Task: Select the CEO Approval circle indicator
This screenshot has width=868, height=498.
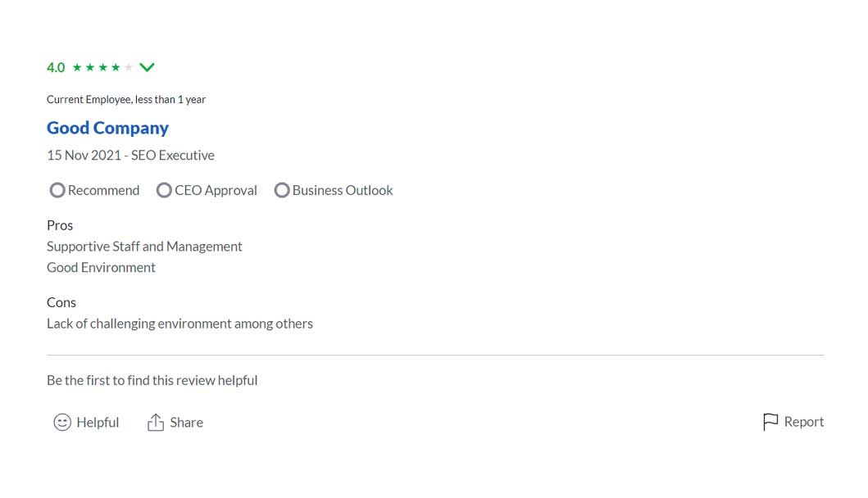Action: click(164, 190)
